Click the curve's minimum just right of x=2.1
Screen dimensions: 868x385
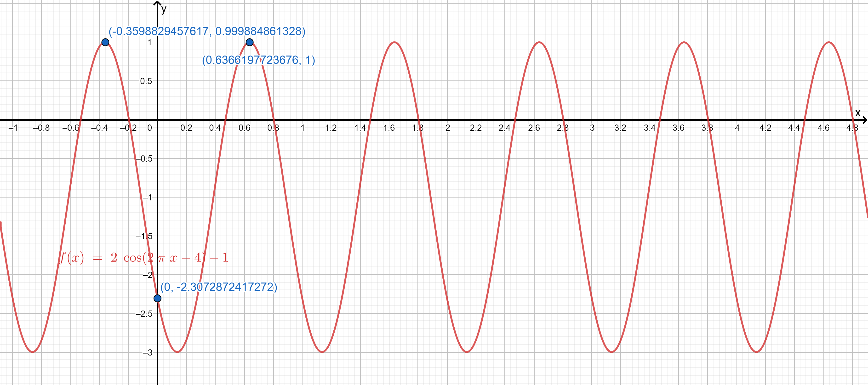pos(467,352)
